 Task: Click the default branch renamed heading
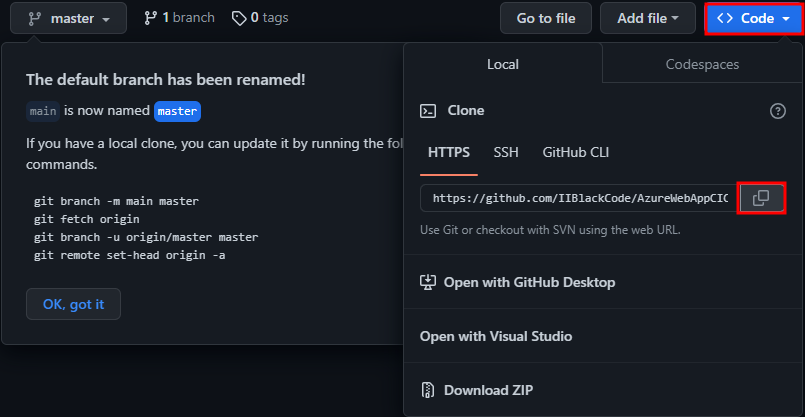(x=166, y=80)
